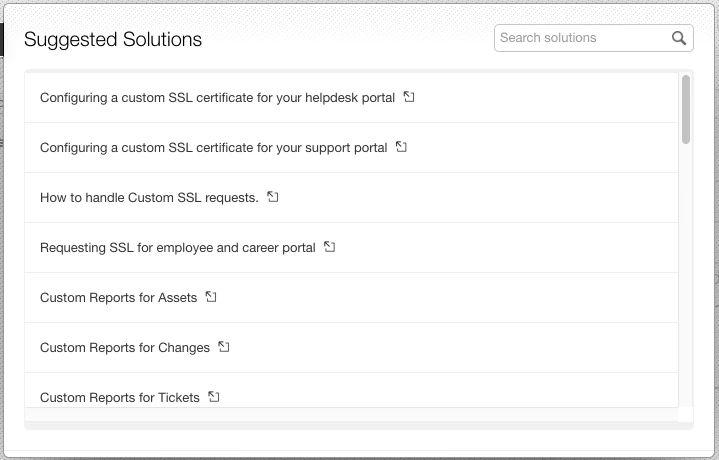Select 'Configuring a custom SSL certificate for your helpdesk portal'
719x460 pixels.
pos(217,98)
